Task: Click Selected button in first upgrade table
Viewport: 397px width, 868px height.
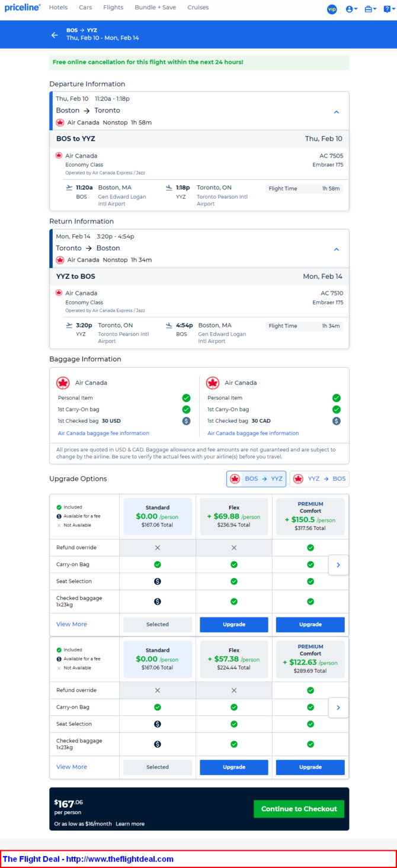Action: pos(158,625)
